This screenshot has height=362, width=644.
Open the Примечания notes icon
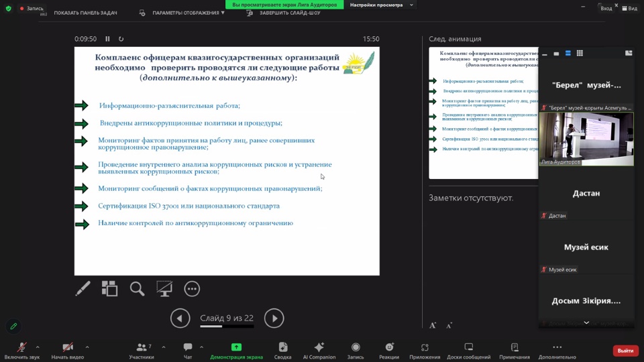[x=515, y=347]
